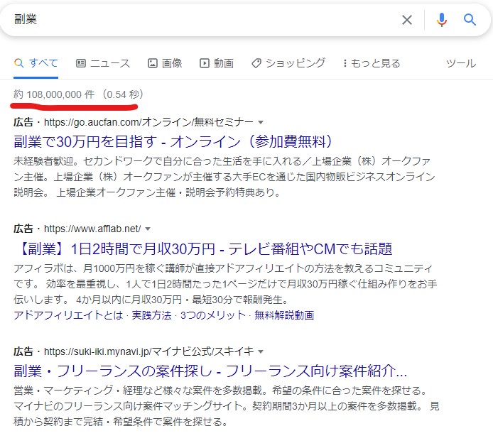
Task: Click the go.aucfan.com URL text
Action: pyautogui.click(x=148, y=122)
